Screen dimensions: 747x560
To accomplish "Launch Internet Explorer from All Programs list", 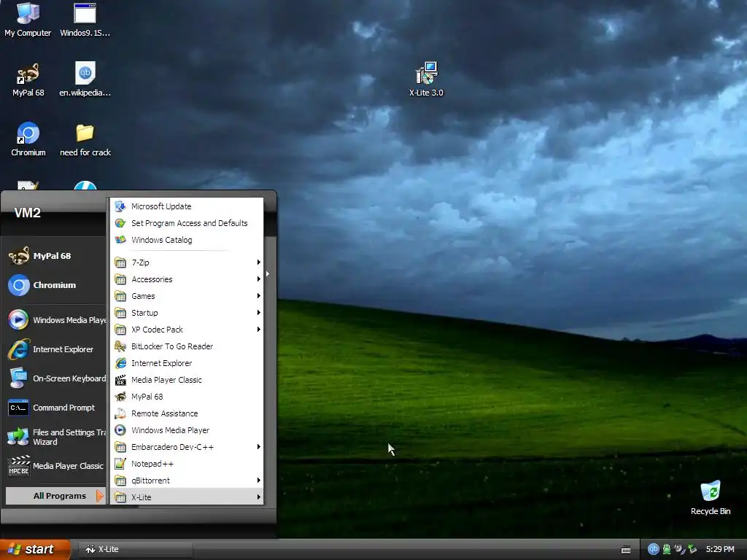I will pos(187,363).
